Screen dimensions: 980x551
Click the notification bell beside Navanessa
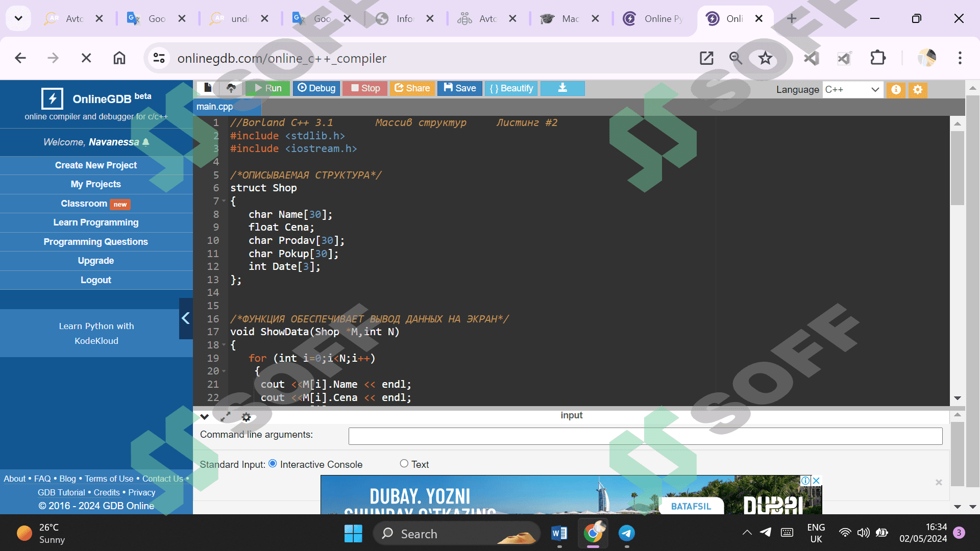pyautogui.click(x=146, y=142)
